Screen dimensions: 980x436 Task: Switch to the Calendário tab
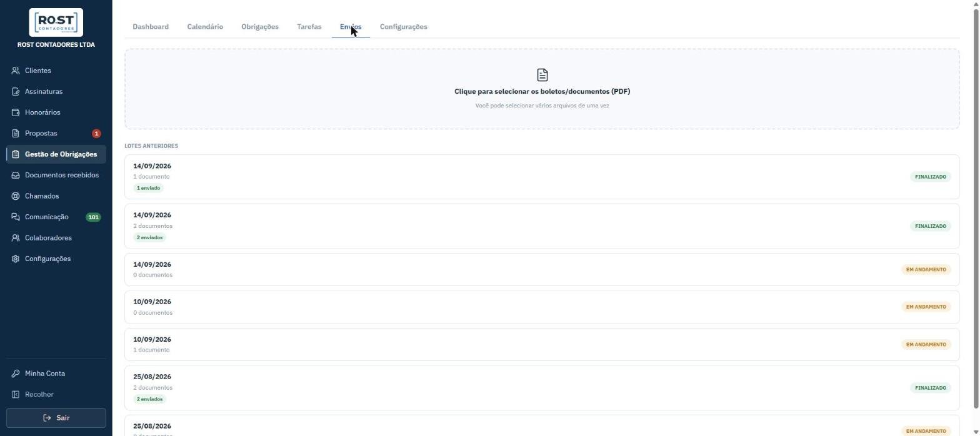[205, 27]
